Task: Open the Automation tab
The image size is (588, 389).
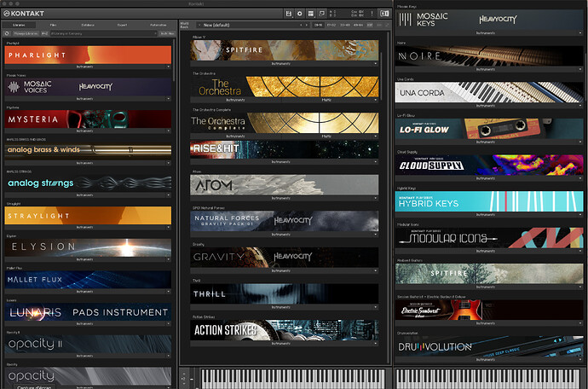Action: [158, 25]
